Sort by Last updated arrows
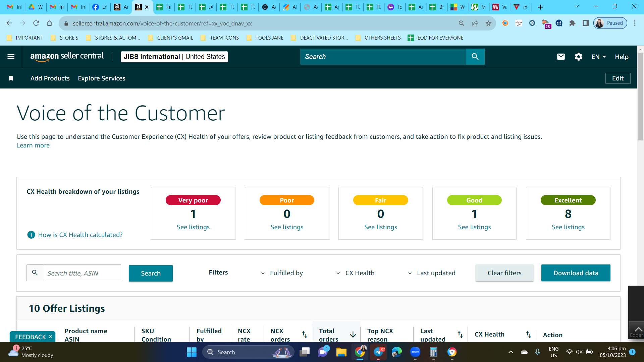 [x=460, y=334]
